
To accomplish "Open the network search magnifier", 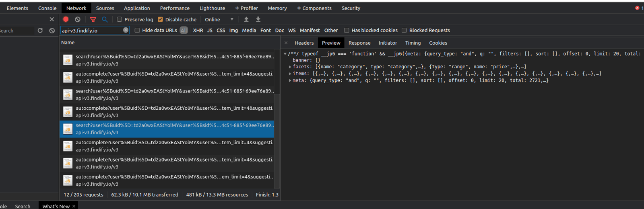I will click(x=105, y=19).
